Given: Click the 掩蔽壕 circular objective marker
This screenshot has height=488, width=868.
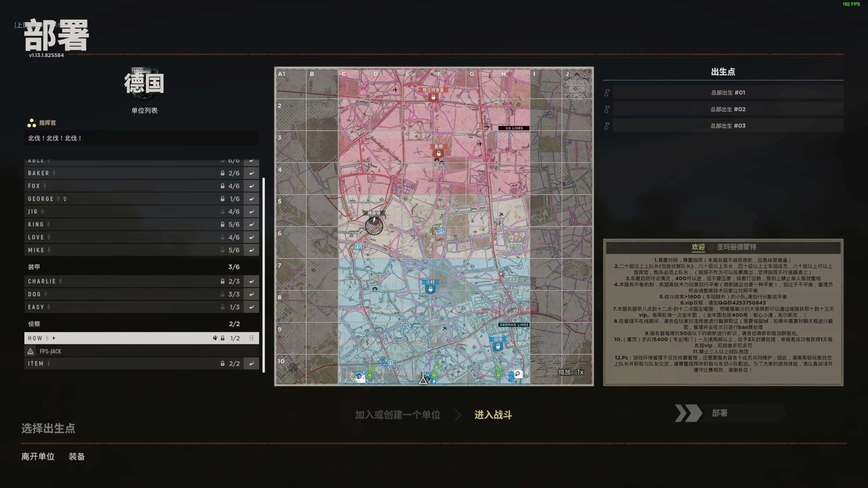Looking at the screenshot, I should 374,226.
